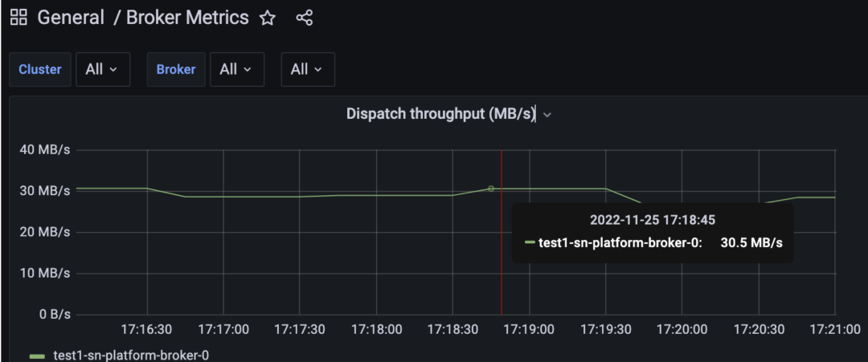Screen dimensions: 868x362
Task: Go to General folder breadcrumb
Action: point(70,18)
